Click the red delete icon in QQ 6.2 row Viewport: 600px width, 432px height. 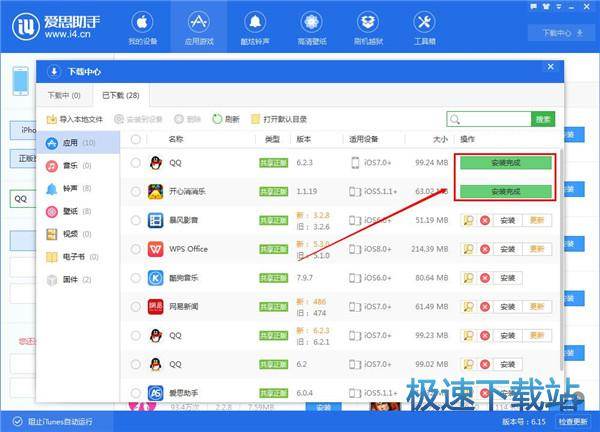point(485,364)
